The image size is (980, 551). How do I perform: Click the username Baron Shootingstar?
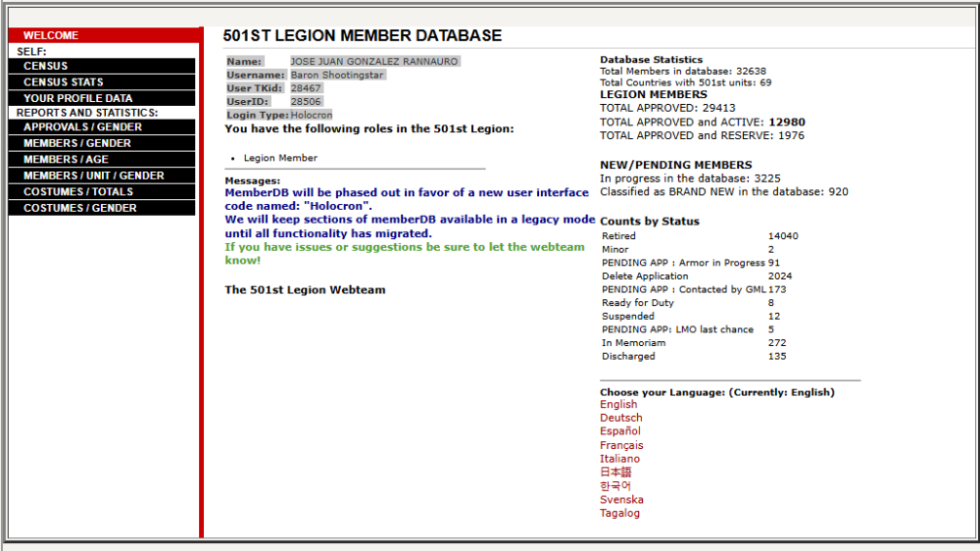[337, 75]
